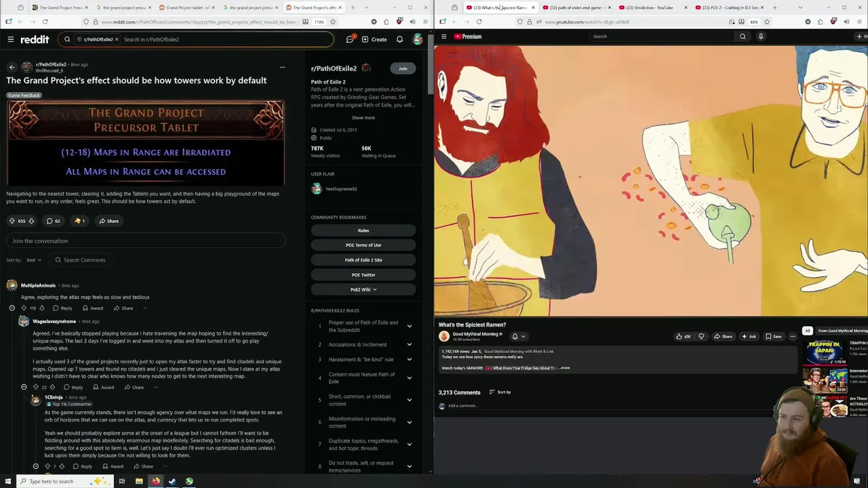Start YouTube voice search microphone

761,37
